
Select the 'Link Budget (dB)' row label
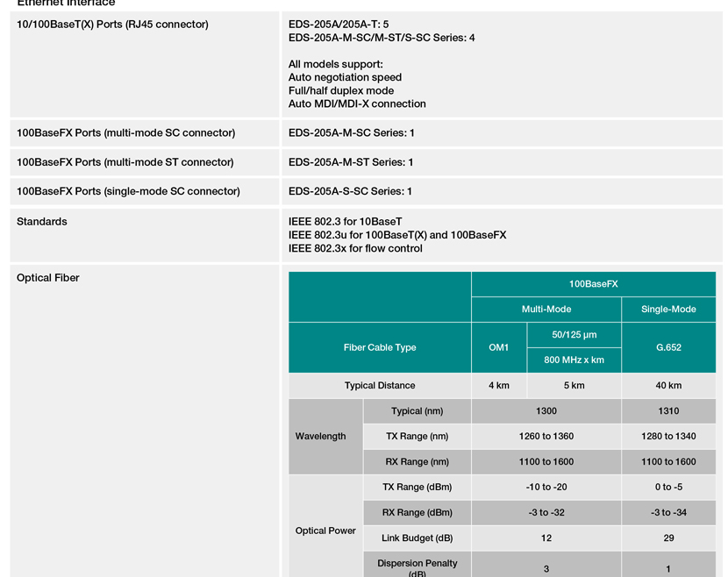click(417, 538)
